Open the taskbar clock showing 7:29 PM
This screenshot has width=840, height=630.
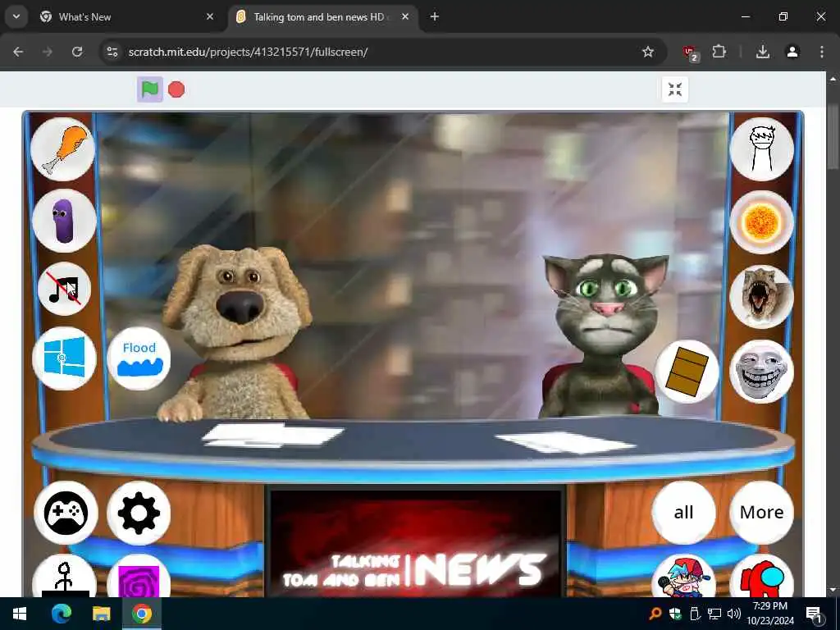click(770, 614)
